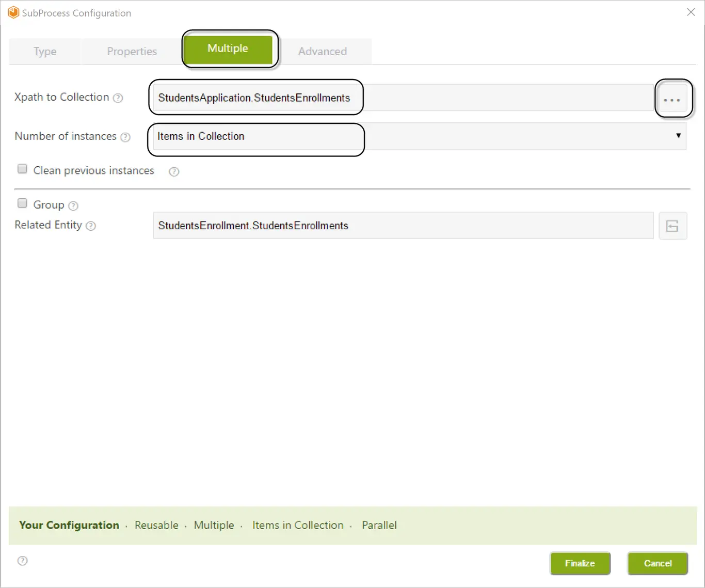
Task: Click the Xpath to Collection input field
Action: (404, 98)
